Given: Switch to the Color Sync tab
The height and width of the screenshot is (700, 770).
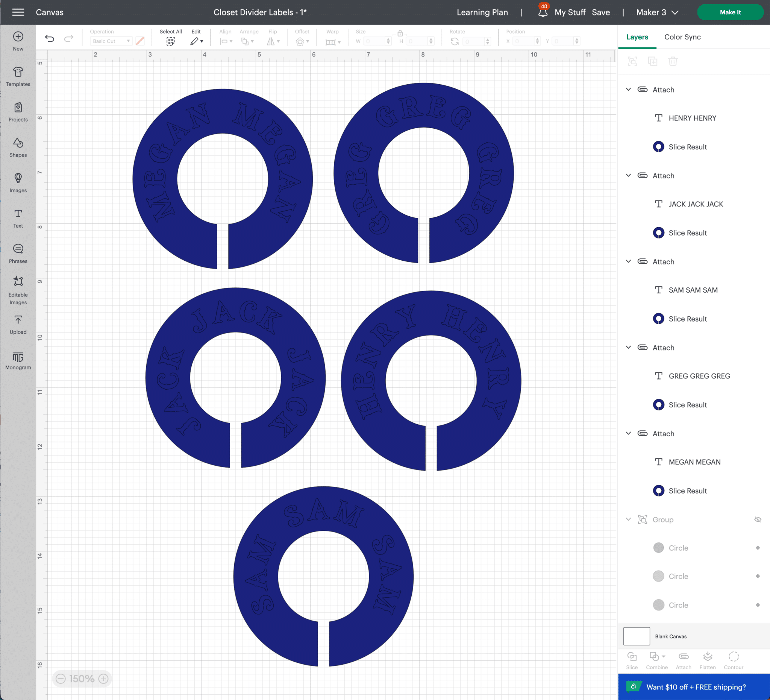Looking at the screenshot, I should (x=682, y=37).
